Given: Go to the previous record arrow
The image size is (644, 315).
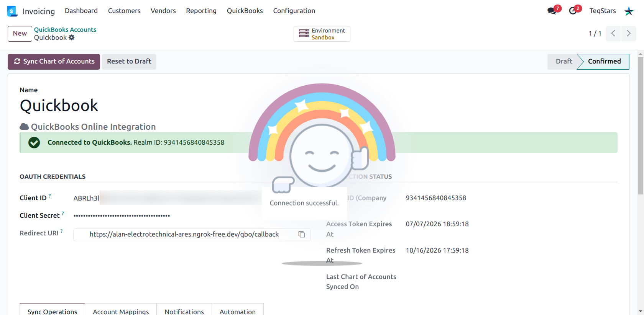Looking at the screenshot, I should click(613, 33).
